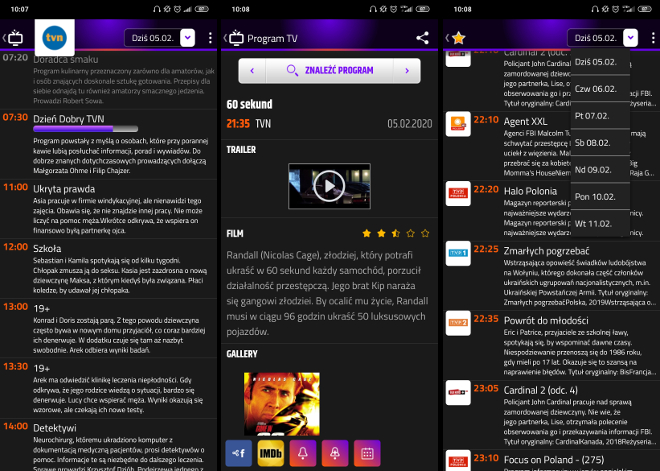Set a reminder with the bell icon
This screenshot has width=660, height=471.
tap(303, 453)
